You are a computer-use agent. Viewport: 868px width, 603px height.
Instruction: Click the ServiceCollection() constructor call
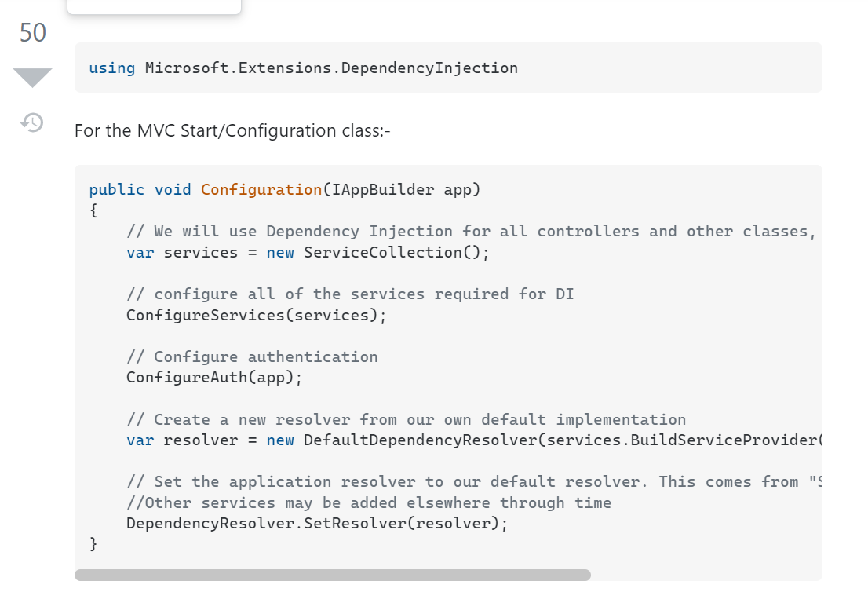pos(396,252)
